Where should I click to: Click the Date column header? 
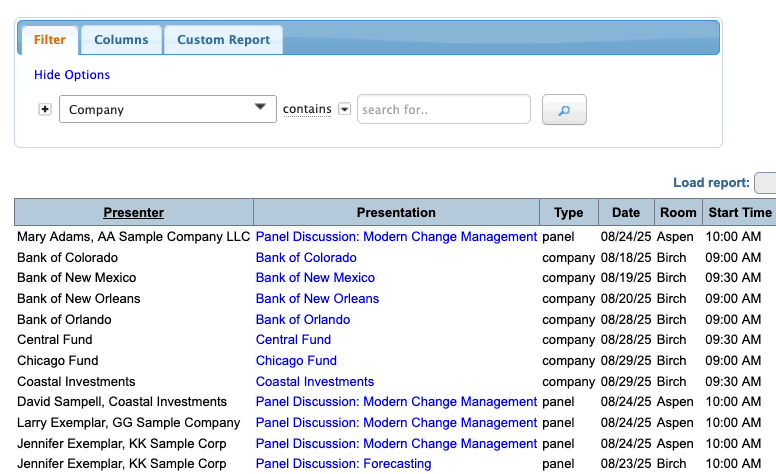coord(626,212)
